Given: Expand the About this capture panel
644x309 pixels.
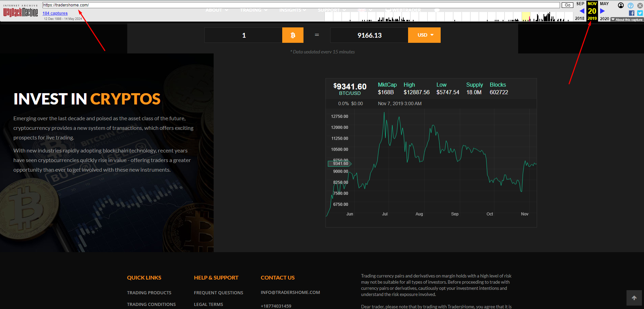Looking at the screenshot, I should (627, 20).
